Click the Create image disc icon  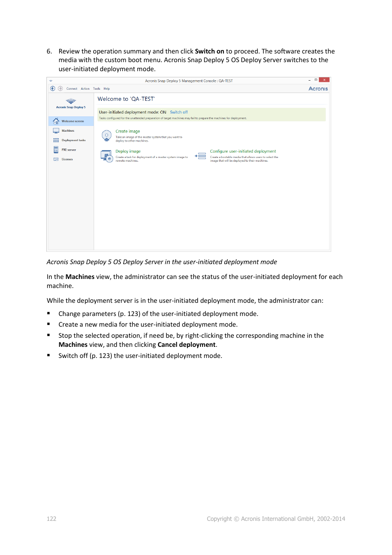point(106,135)
